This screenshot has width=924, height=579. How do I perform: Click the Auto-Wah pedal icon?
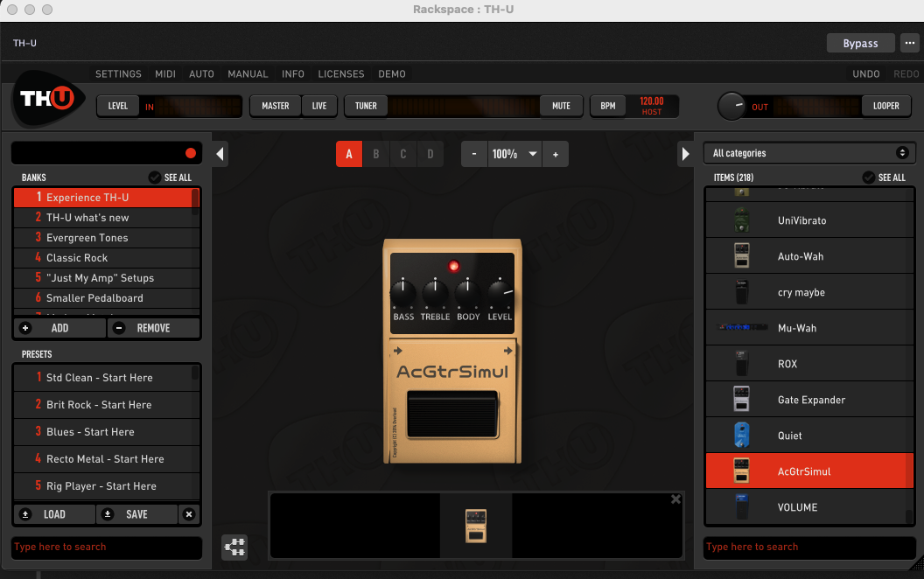(742, 256)
